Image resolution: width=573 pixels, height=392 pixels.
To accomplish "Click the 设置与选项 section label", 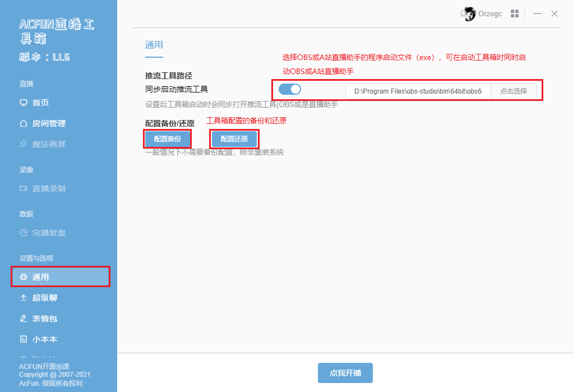I will 36,258.
